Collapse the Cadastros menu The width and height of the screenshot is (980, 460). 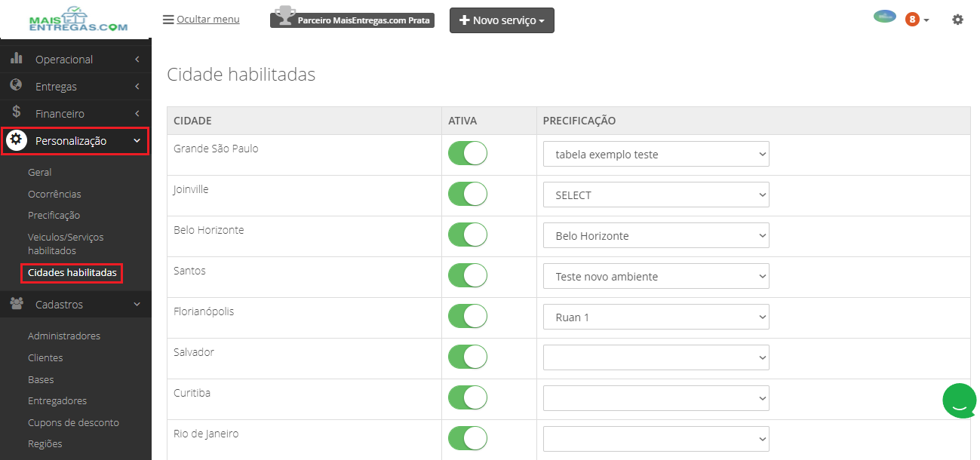(75, 304)
